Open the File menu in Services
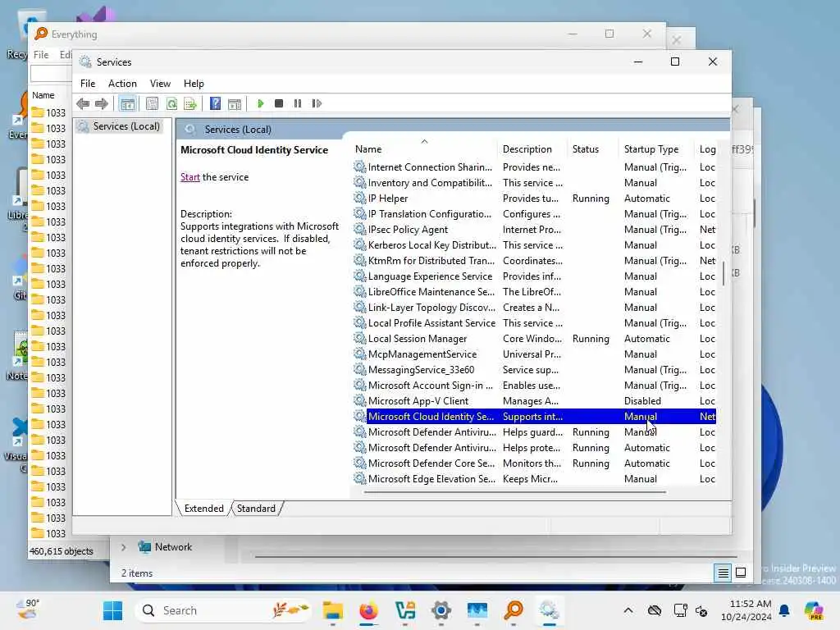Screen dimensions: 840x630 (88, 84)
